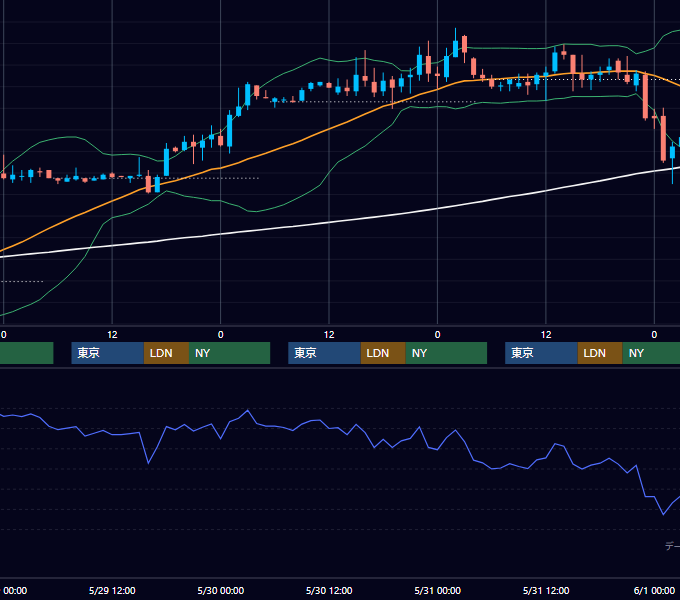Click the '12' hour tick above the 5/30 東京 block
Screen dimensions: 680x600
(329, 335)
